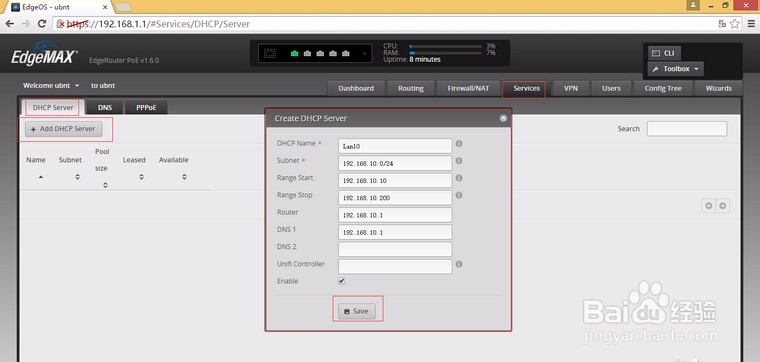
Task: Click the Router input field
Action: tap(395, 215)
